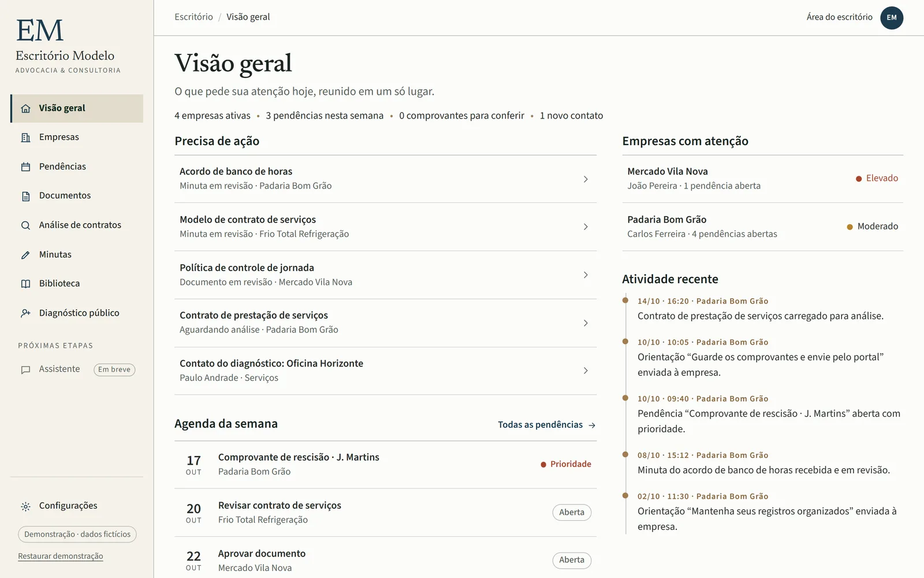Open the Pendências section
This screenshot has width=924, height=578.
pyautogui.click(x=77, y=167)
